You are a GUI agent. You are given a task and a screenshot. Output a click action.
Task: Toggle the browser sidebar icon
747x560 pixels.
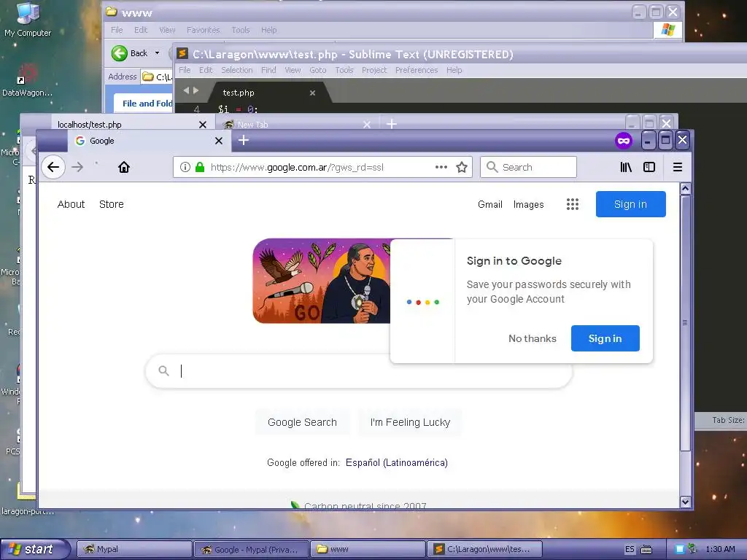coord(649,167)
